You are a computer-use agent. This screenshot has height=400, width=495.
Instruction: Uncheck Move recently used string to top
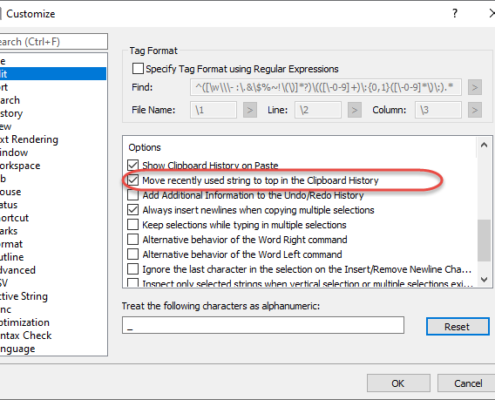tap(133, 180)
